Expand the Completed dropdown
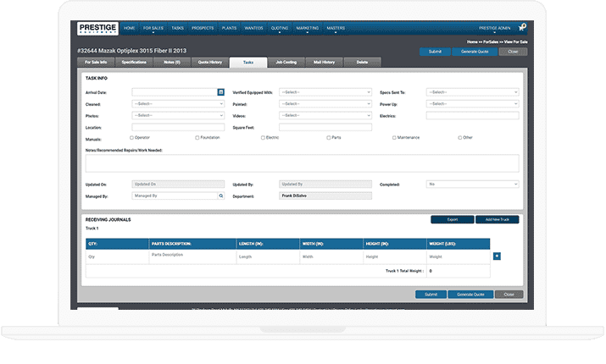606x364 pixels. click(472, 184)
